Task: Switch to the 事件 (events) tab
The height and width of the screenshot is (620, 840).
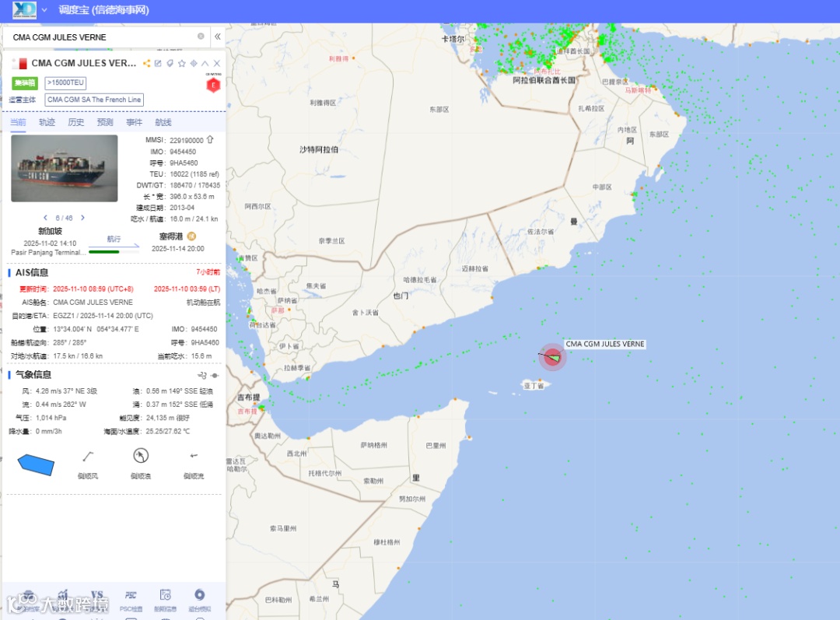Action: tap(134, 122)
